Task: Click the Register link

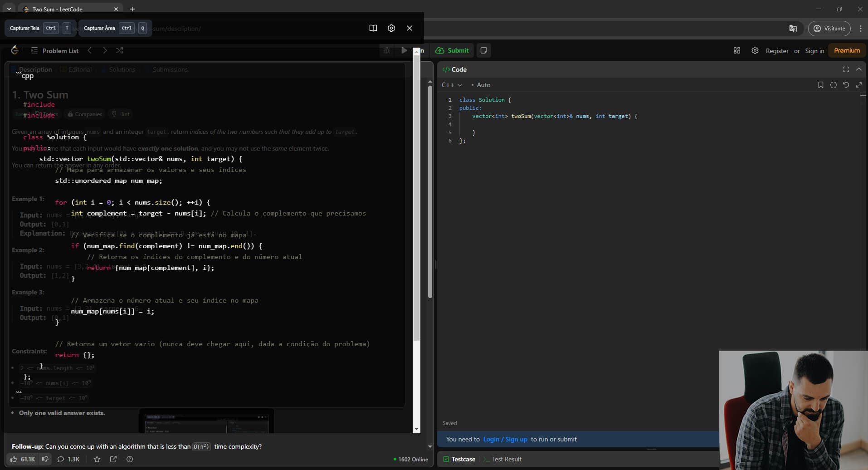Action: (x=777, y=51)
